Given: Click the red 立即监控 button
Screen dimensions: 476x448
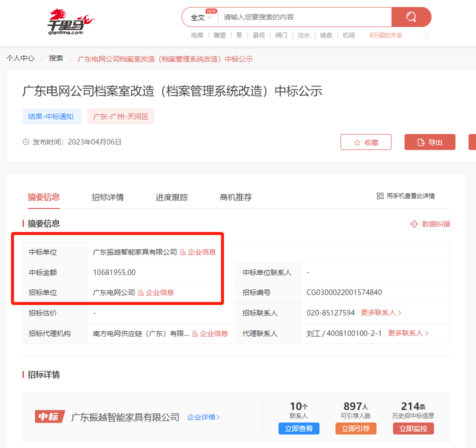Looking at the screenshot, I should coord(413,428).
